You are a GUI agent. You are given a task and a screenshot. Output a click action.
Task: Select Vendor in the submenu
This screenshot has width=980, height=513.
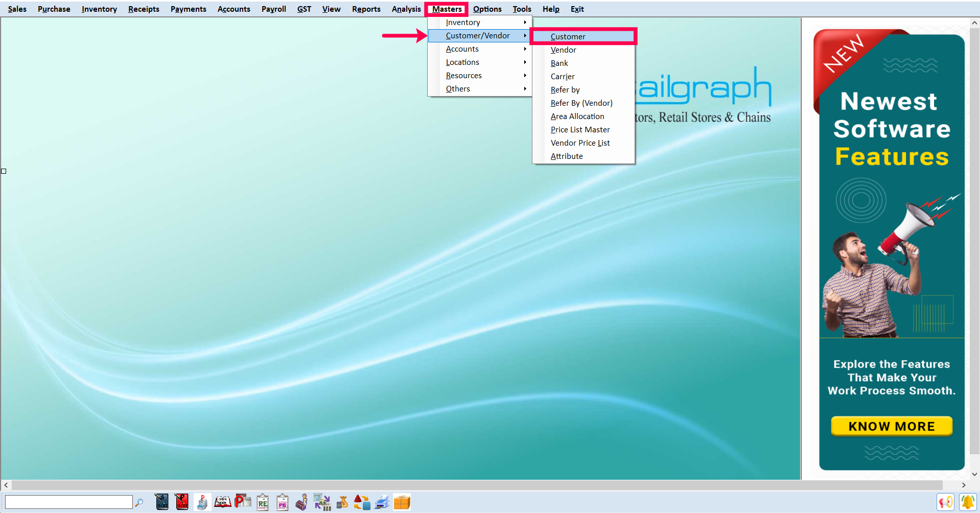(583, 50)
